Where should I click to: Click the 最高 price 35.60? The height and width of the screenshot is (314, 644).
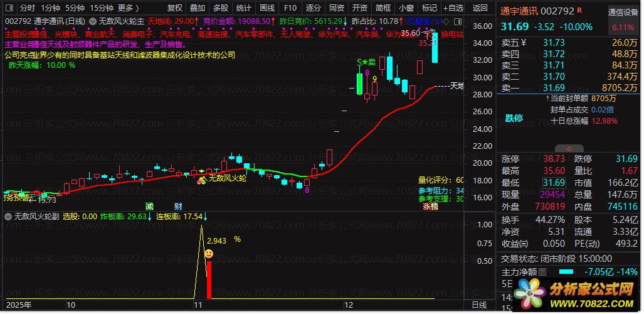coord(554,171)
